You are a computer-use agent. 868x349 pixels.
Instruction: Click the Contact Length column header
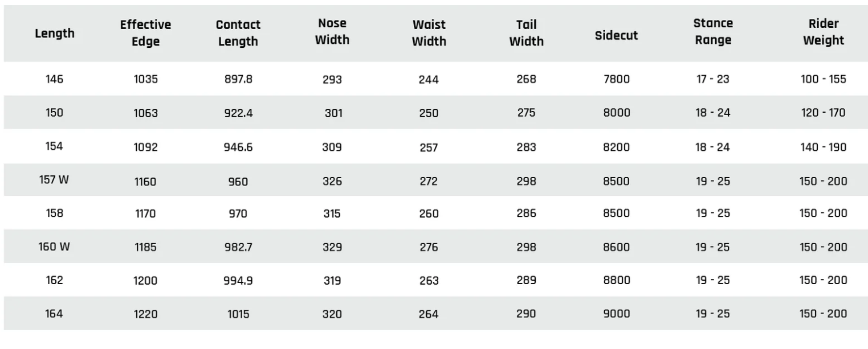click(x=238, y=34)
